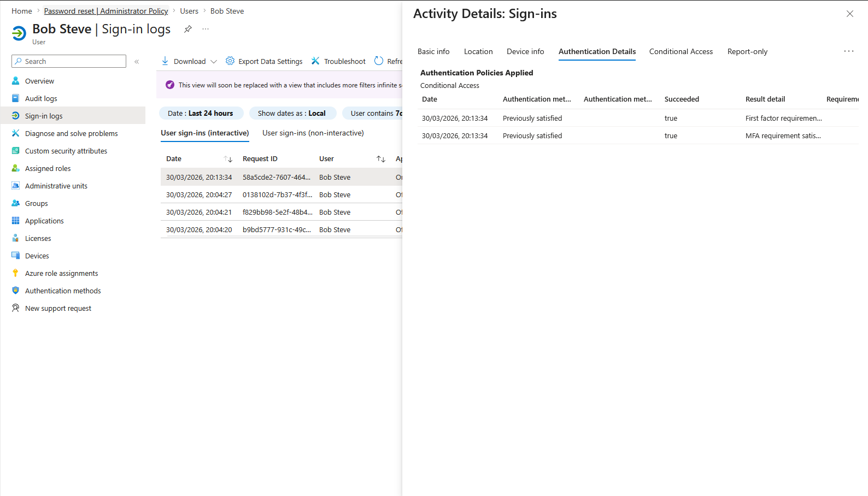Click the Download arrow icon

click(165, 61)
